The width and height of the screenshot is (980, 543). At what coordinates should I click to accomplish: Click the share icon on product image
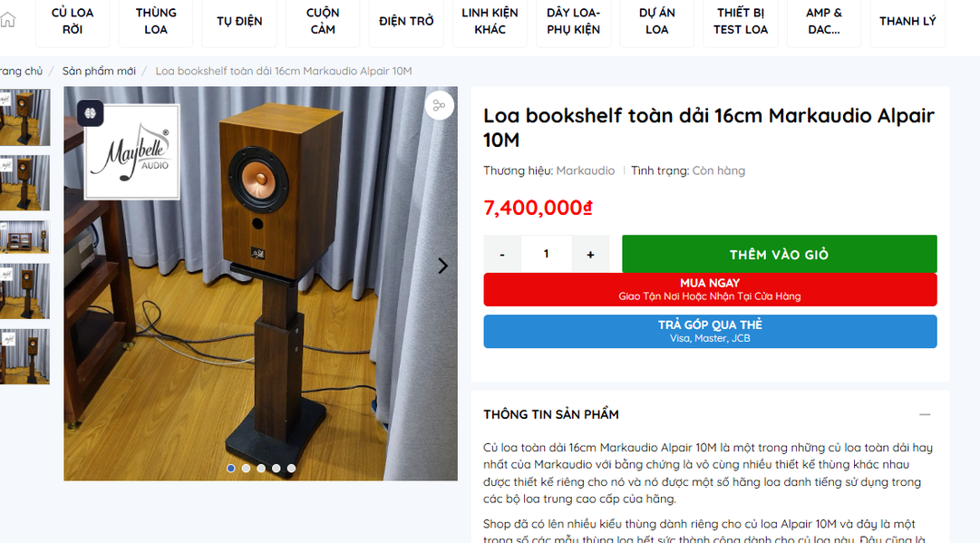tap(440, 105)
